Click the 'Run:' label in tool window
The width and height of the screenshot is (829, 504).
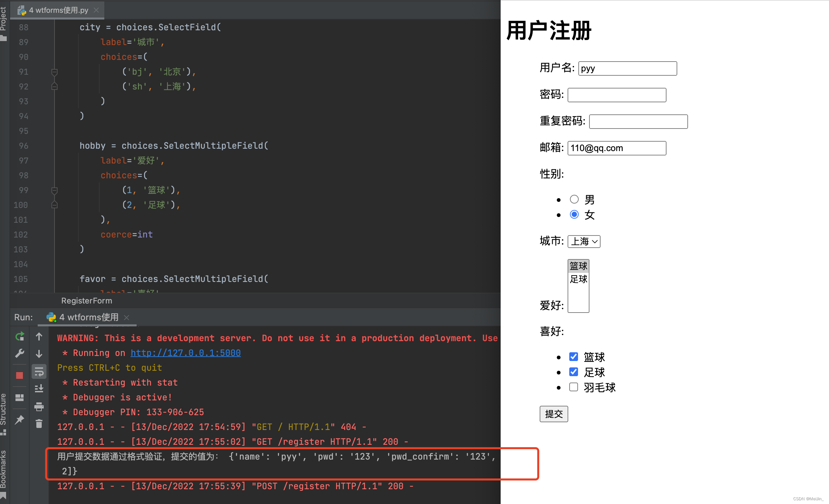(x=24, y=317)
